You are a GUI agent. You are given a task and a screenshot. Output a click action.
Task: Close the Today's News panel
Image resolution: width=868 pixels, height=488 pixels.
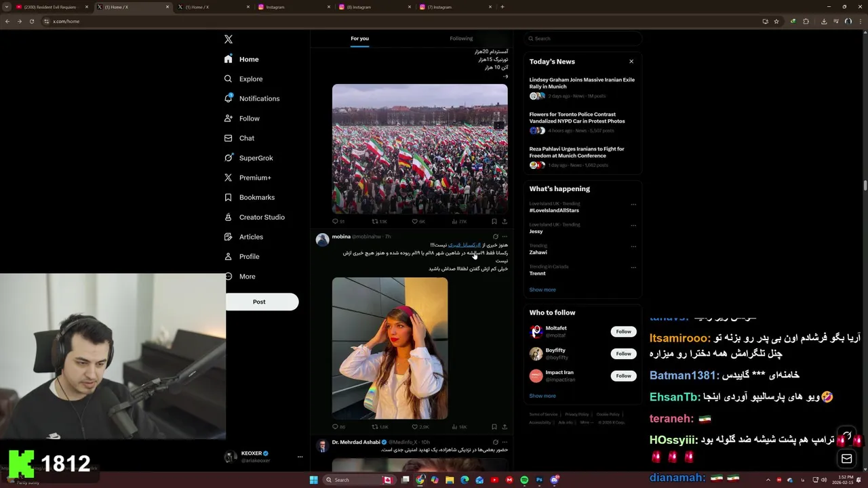[631, 62]
